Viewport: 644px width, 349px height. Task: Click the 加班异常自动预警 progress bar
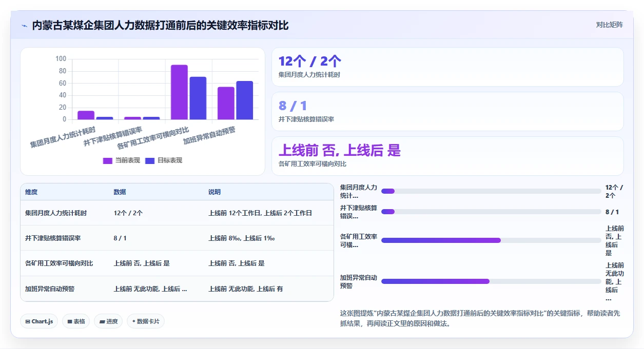[491, 281]
